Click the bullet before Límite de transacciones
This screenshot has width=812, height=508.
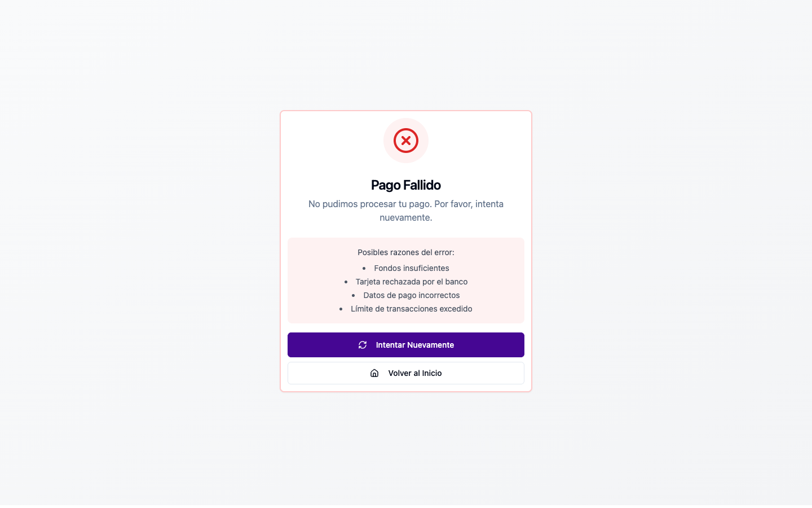tap(341, 309)
